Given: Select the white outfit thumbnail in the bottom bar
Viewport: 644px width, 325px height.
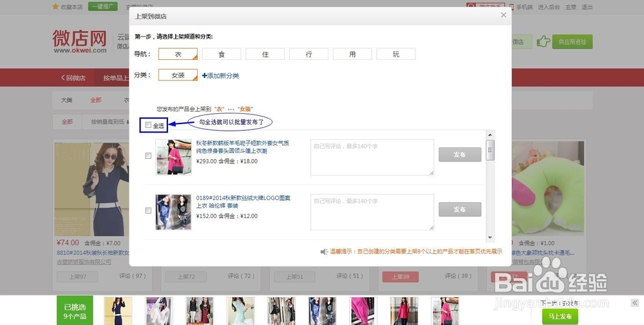Looking at the screenshot, I should (159, 311).
